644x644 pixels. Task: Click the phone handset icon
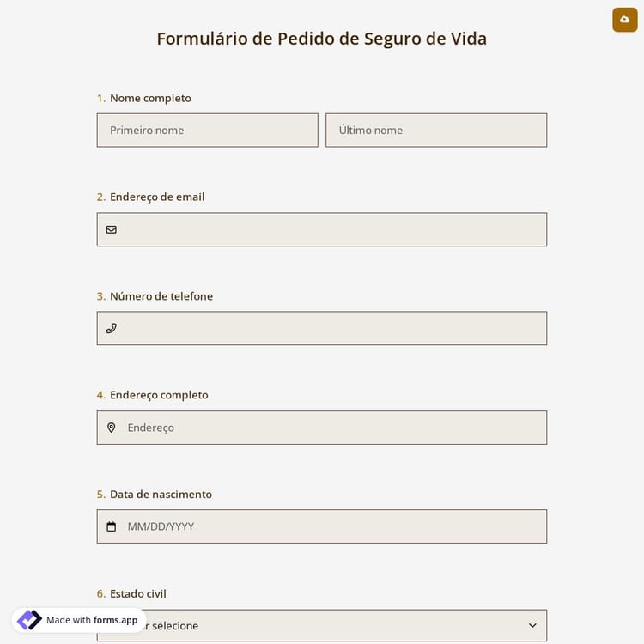click(111, 328)
